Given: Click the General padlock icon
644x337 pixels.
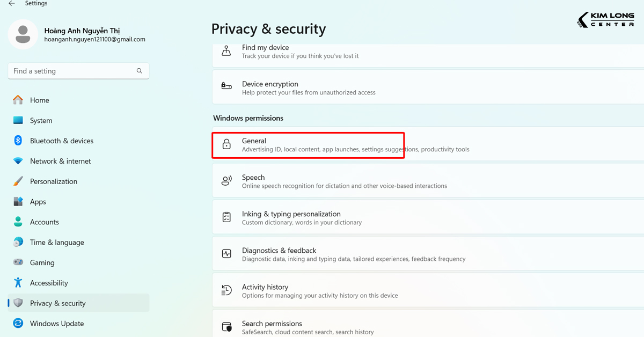Looking at the screenshot, I should click(x=226, y=145).
